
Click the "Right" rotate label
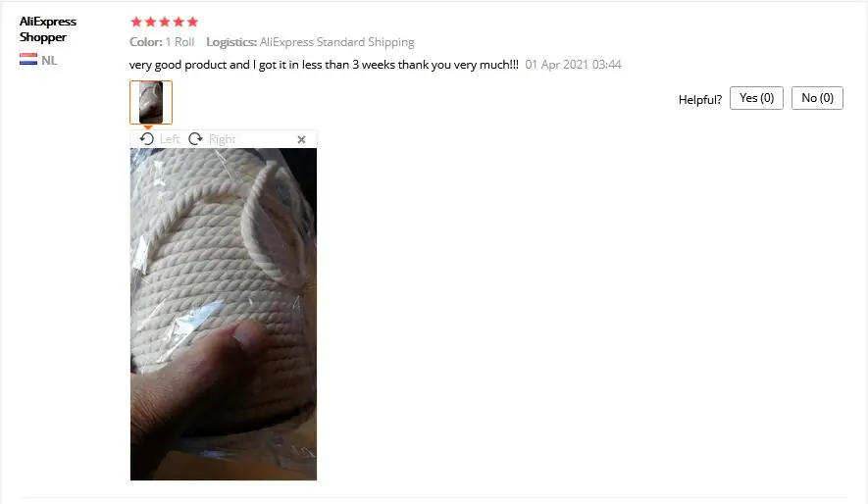222,139
